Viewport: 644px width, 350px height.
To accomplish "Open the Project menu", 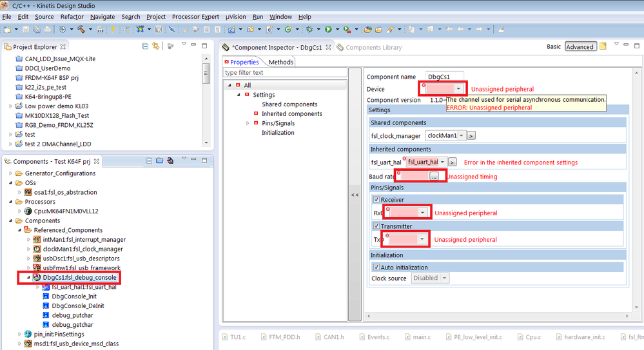I will 156,17.
